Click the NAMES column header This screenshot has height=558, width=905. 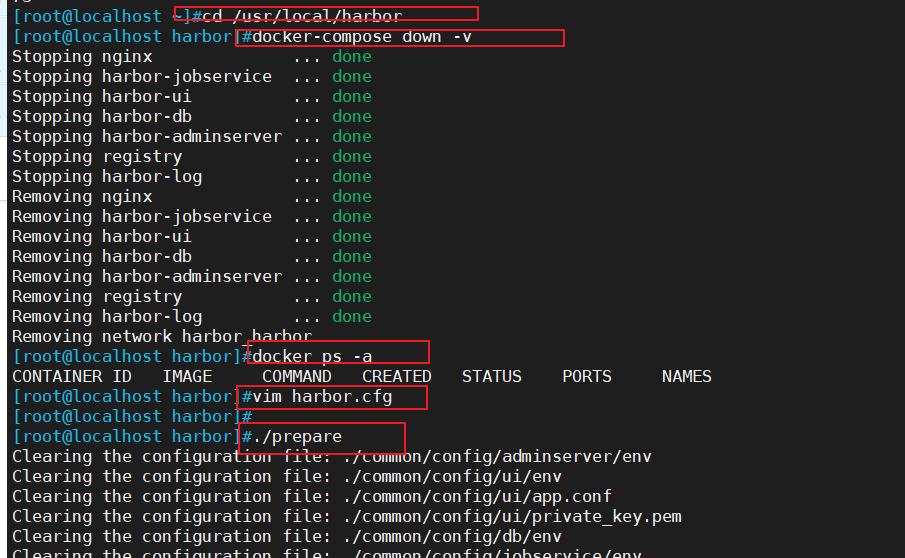pyautogui.click(x=687, y=377)
